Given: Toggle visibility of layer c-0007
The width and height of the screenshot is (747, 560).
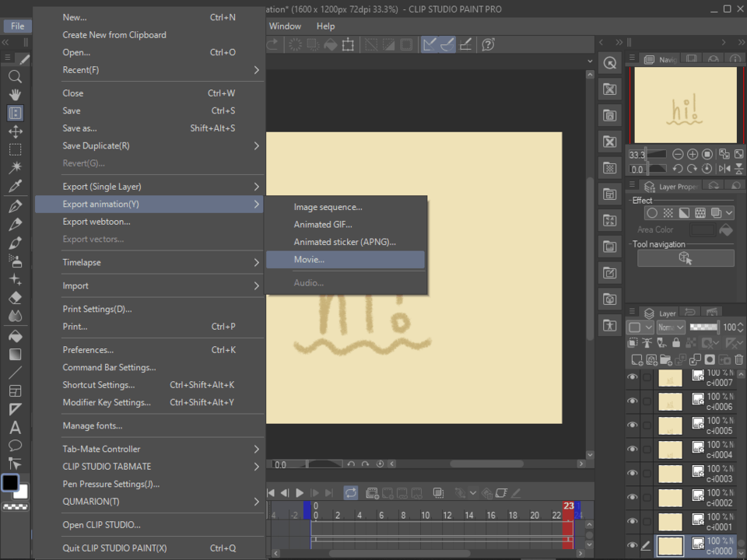Looking at the screenshot, I should [x=633, y=377].
